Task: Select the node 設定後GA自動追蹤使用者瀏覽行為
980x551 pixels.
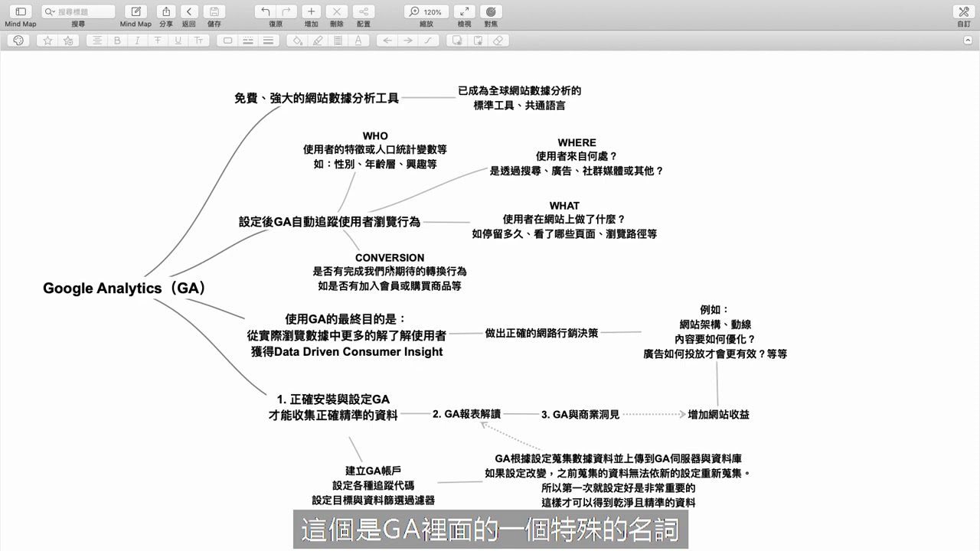Action: 329,222
